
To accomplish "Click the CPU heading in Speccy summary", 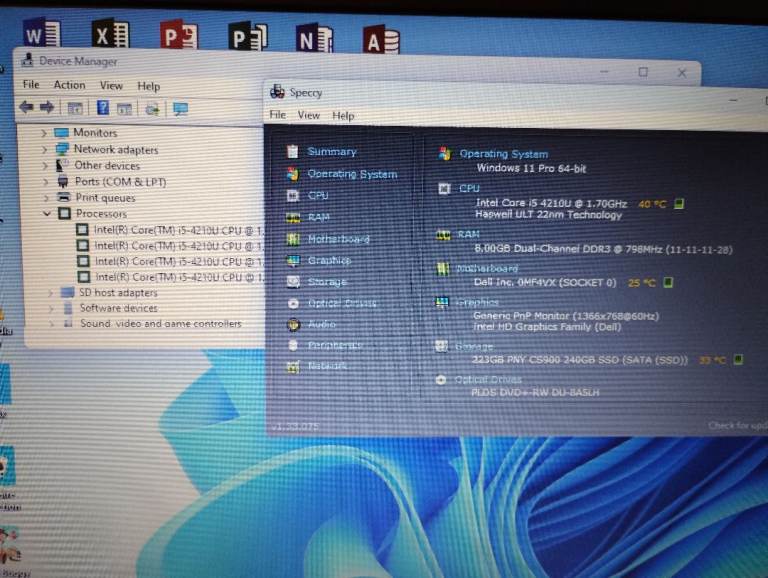I will pyautogui.click(x=469, y=188).
